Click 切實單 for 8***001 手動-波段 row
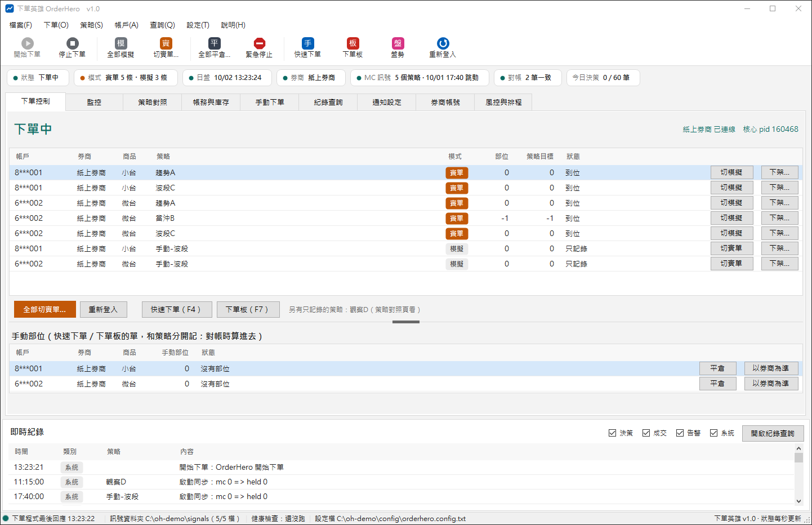 point(731,248)
